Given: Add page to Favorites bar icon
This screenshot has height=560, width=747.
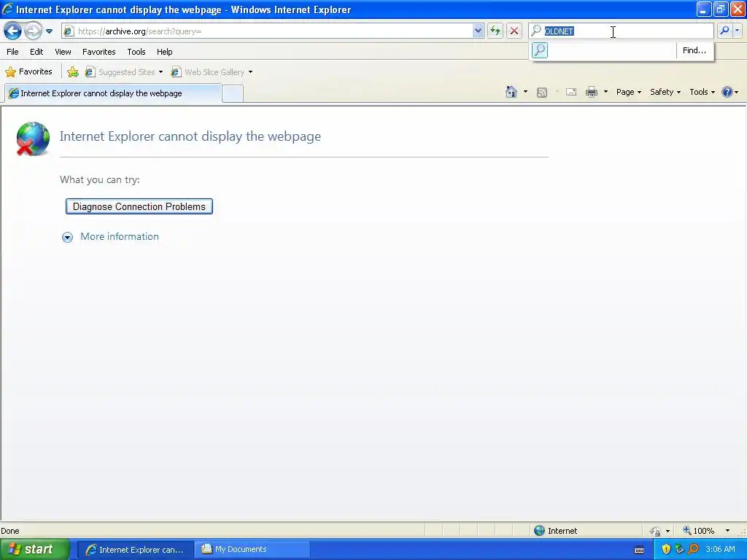Looking at the screenshot, I should [73, 72].
